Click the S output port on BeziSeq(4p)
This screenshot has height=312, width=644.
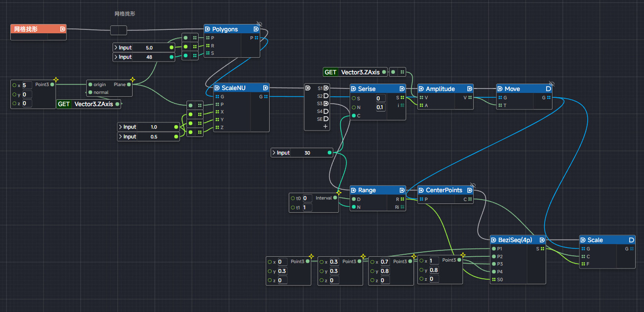coord(542,248)
